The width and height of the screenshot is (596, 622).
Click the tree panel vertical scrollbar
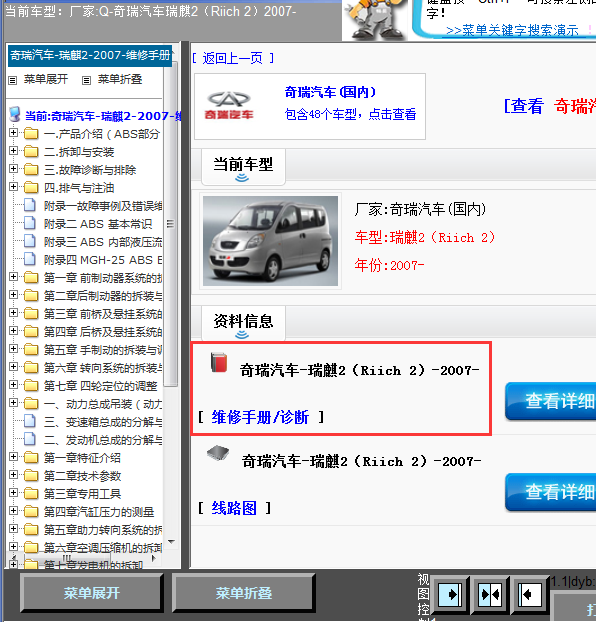pyautogui.click(x=171, y=224)
